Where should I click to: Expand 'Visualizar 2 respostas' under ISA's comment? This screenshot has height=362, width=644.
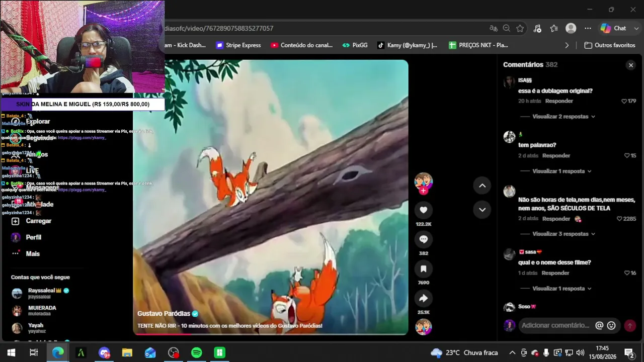coord(563,117)
